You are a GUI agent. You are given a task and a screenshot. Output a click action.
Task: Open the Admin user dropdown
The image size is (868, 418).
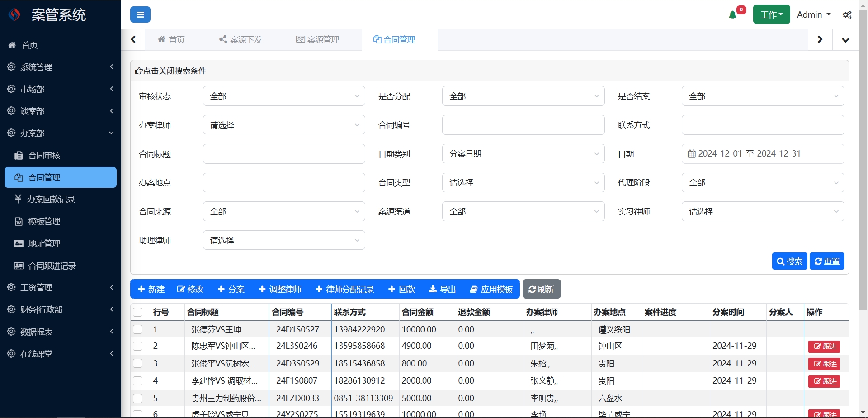[x=813, y=15]
